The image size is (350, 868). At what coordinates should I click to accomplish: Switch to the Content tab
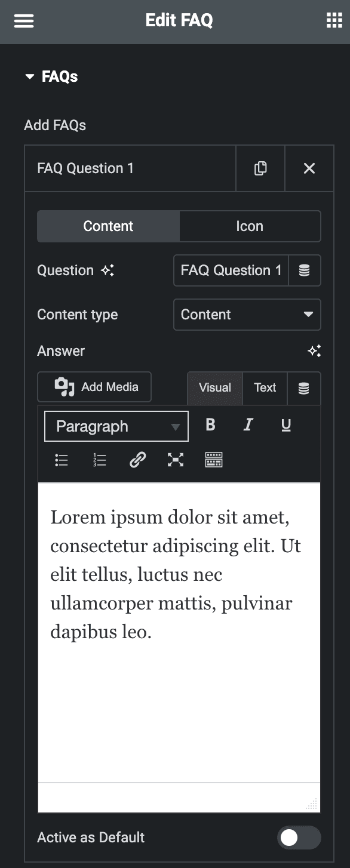[108, 226]
